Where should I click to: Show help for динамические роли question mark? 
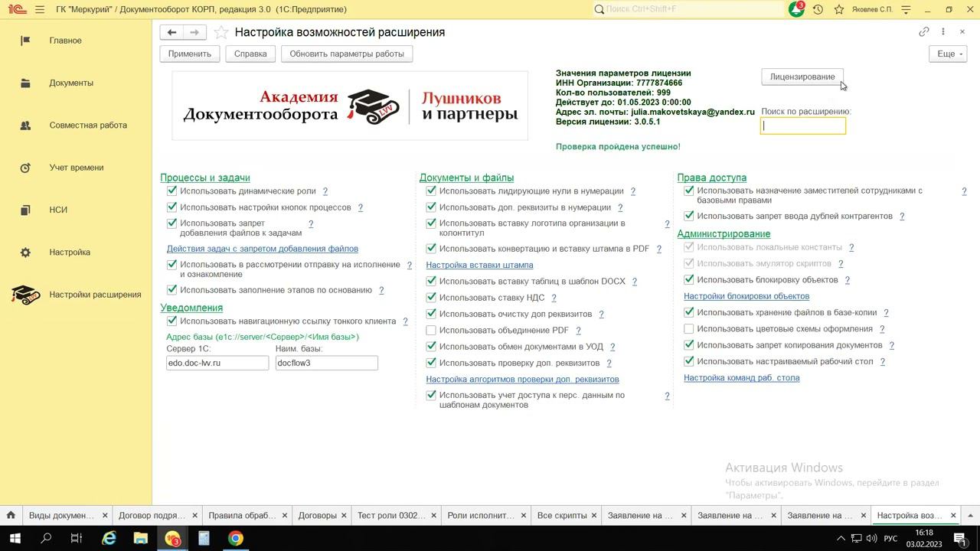[325, 191]
